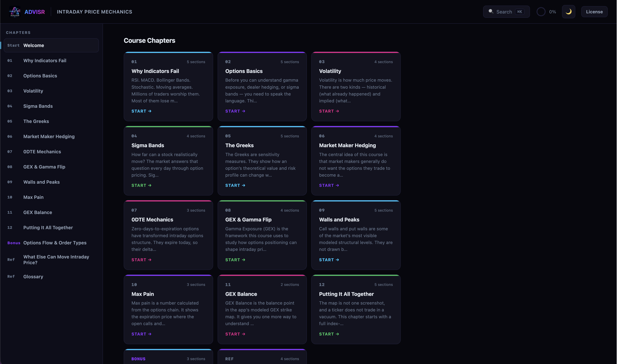
Task: Click the 0% progress percentage
Action: [x=553, y=12]
